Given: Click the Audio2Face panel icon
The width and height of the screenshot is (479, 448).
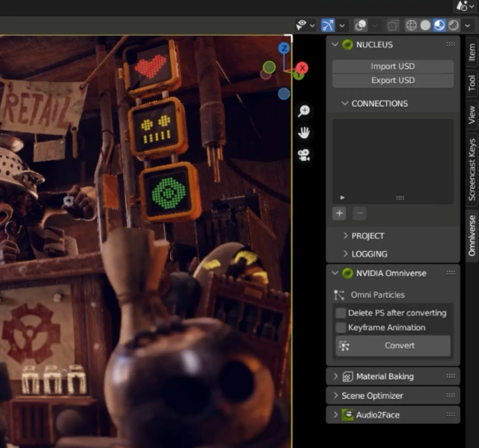Looking at the screenshot, I should pyautogui.click(x=348, y=415).
